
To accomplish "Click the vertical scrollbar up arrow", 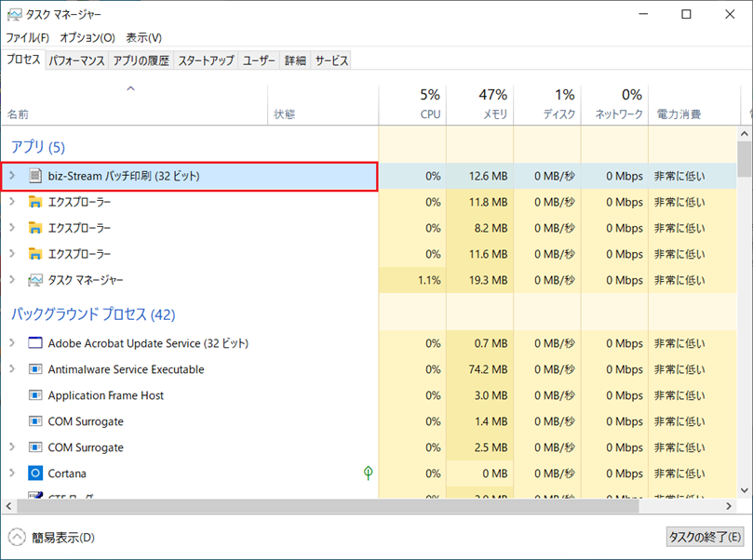I will (x=745, y=133).
